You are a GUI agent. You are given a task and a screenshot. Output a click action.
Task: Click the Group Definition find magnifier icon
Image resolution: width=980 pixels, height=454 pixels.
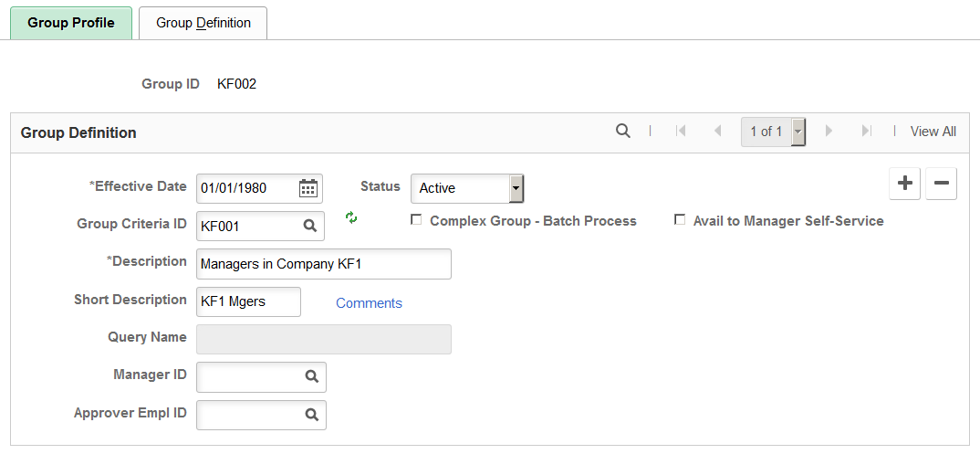click(x=622, y=131)
